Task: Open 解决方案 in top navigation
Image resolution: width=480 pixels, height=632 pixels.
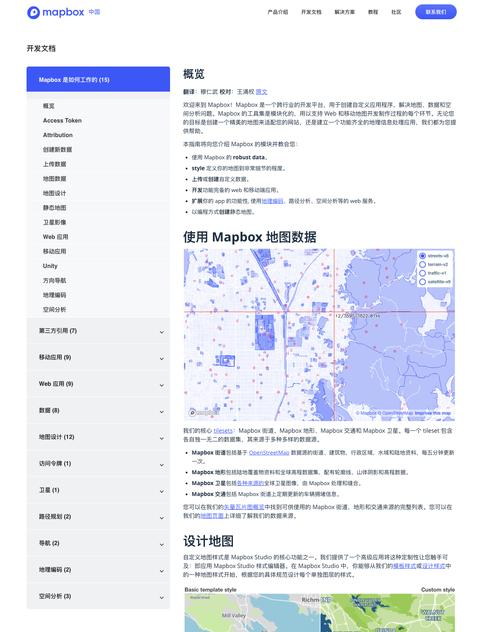Action: tap(345, 12)
